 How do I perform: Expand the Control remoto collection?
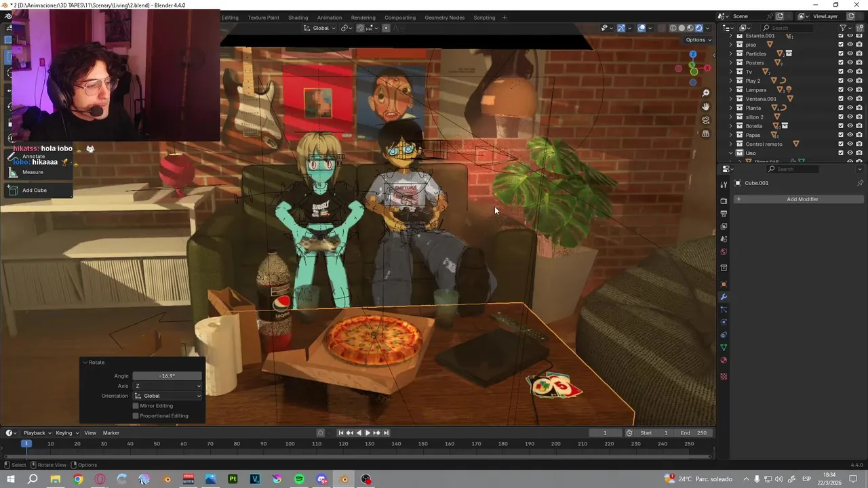[x=731, y=144]
